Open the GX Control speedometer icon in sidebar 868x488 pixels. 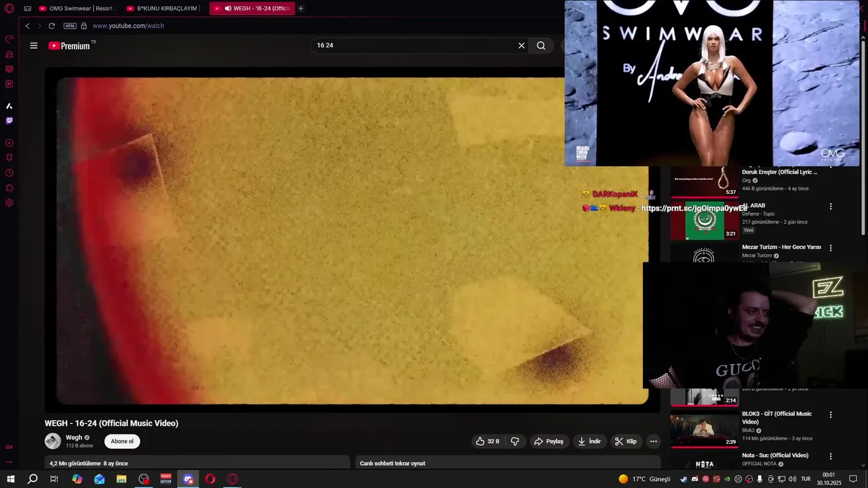click(x=9, y=39)
